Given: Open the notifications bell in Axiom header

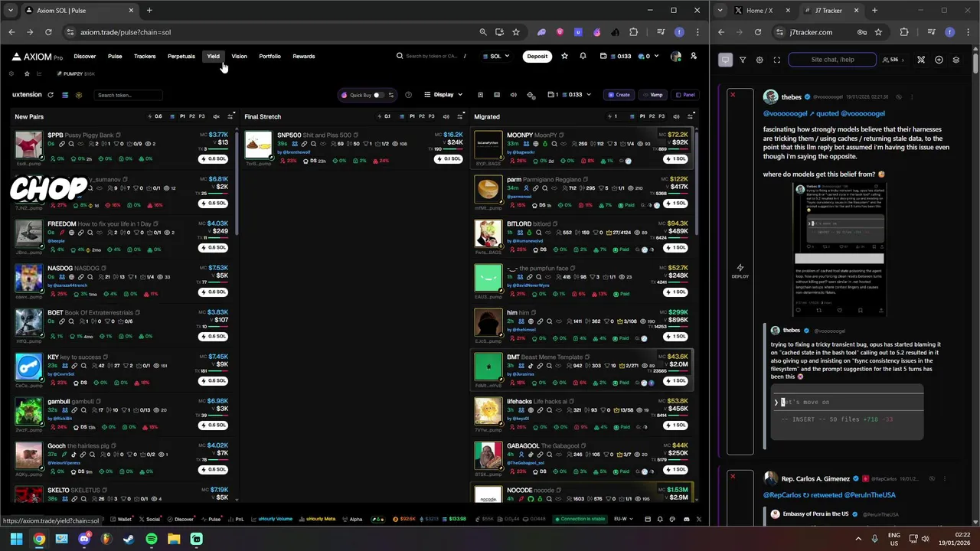Looking at the screenshot, I should pos(583,56).
